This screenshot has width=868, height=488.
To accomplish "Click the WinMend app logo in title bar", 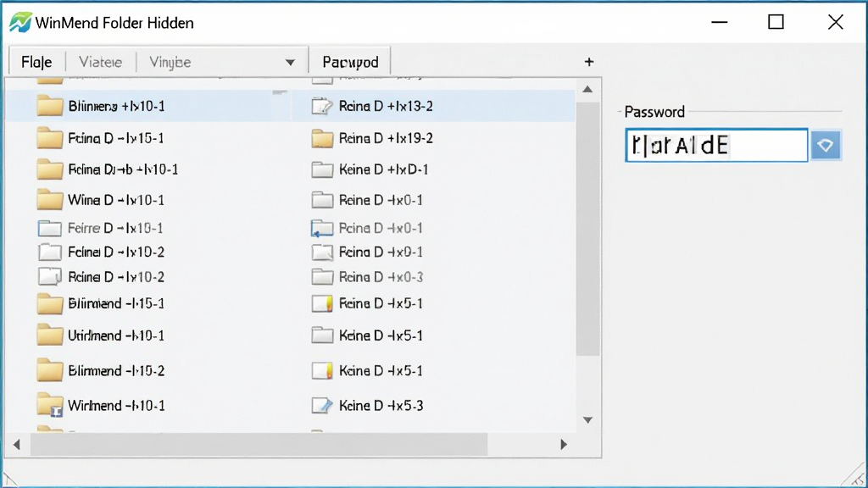I will tap(20, 23).
